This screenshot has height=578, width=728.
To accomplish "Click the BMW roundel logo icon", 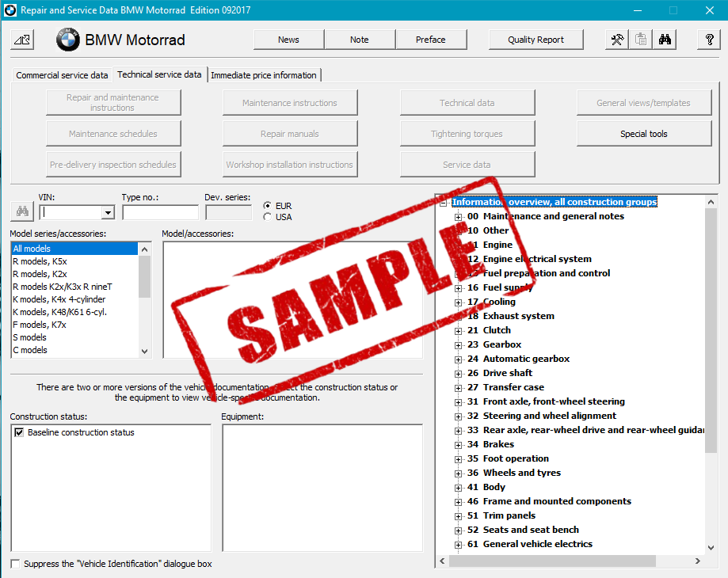I will click(x=68, y=40).
